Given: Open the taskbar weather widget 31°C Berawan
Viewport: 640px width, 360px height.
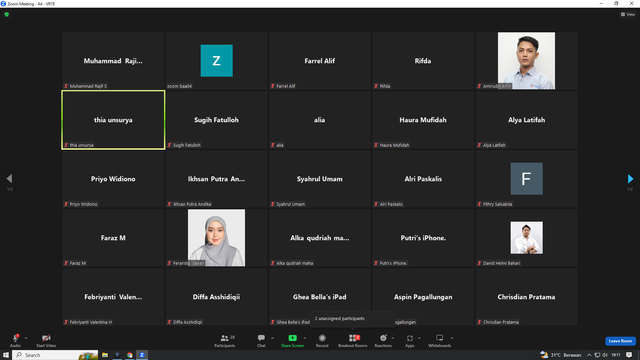Looking at the screenshot, I should (x=561, y=355).
